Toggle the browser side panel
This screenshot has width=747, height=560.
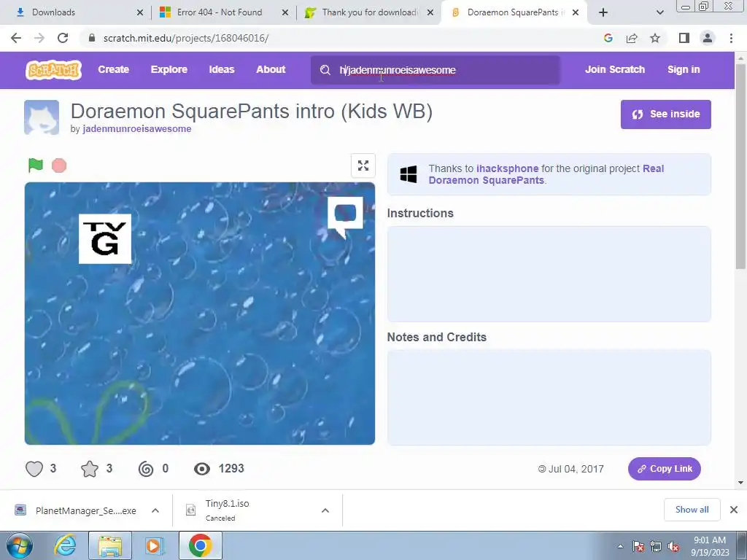(684, 38)
